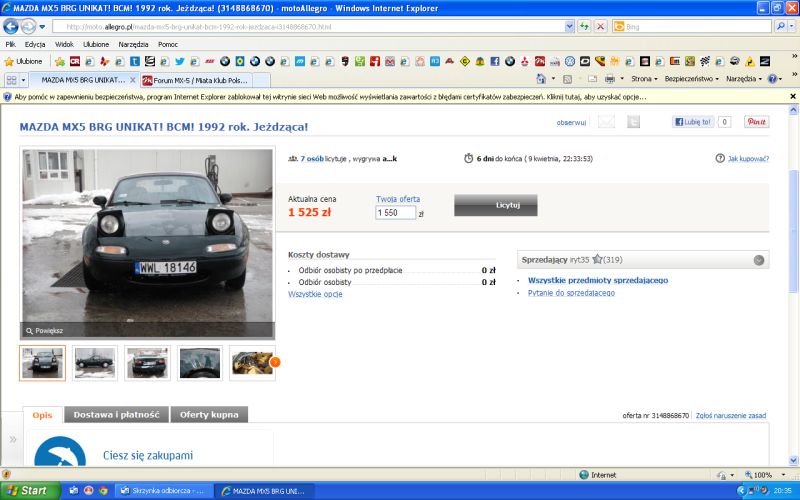Click Pytanie do sprzedającego link

tap(571, 293)
